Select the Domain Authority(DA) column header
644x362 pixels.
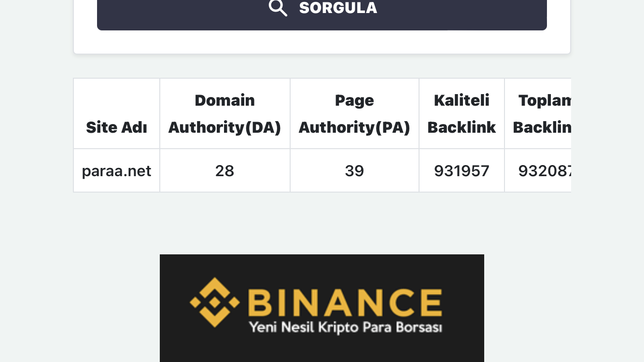(224, 113)
